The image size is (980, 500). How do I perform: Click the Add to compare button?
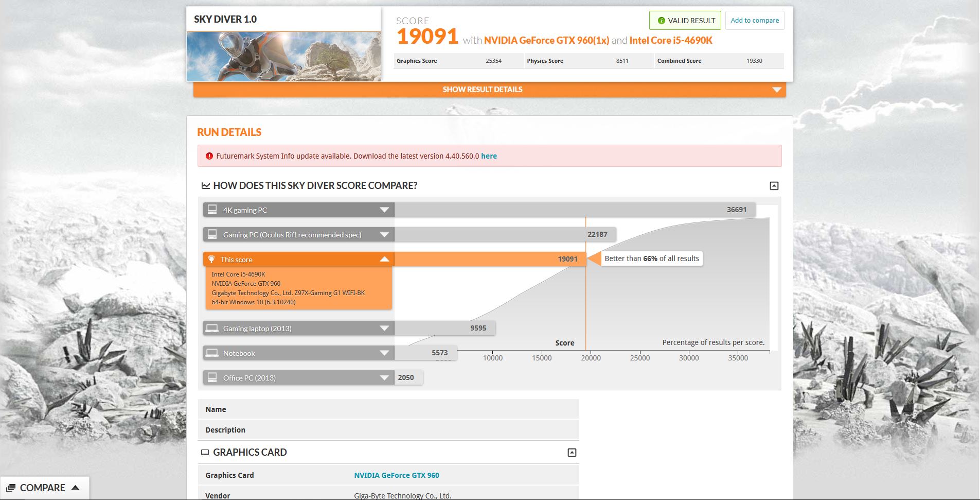pos(754,21)
